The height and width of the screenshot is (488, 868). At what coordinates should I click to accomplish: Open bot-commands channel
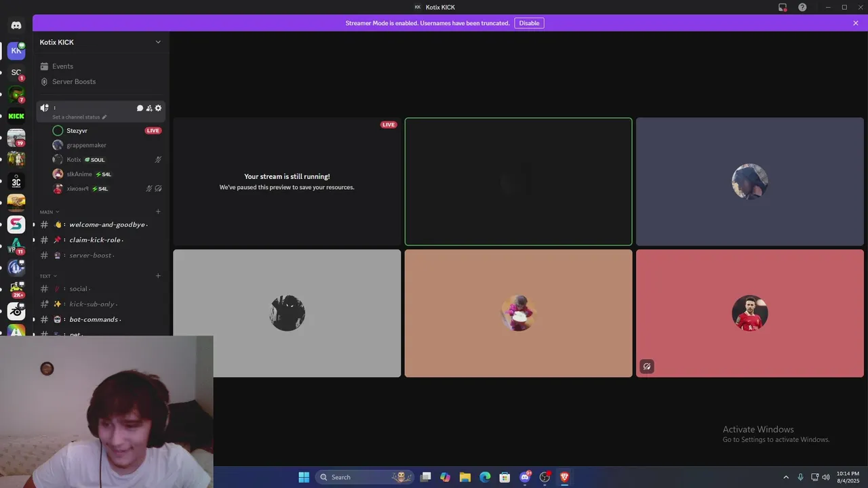pyautogui.click(x=100, y=319)
